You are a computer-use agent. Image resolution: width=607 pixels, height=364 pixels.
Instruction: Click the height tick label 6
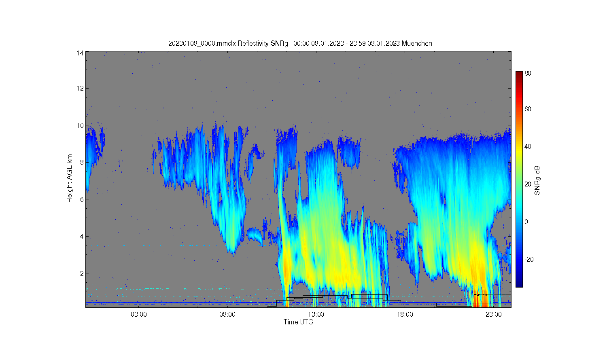click(82, 199)
